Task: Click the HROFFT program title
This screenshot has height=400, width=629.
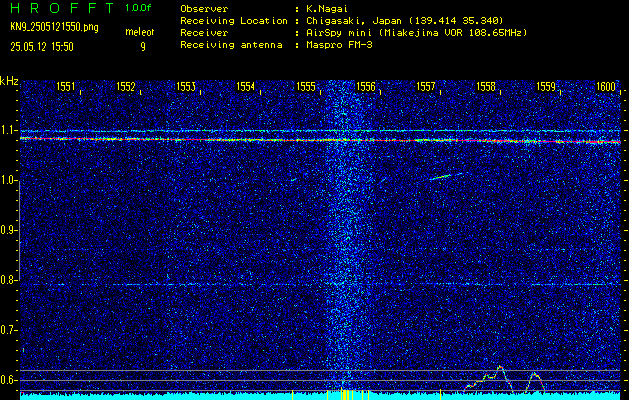Action: [x=63, y=8]
